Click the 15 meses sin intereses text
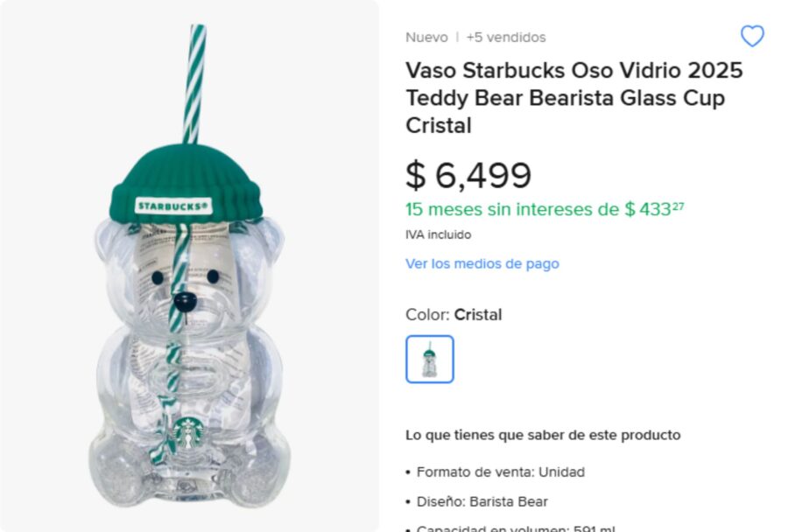788x532 pixels. 543,209
